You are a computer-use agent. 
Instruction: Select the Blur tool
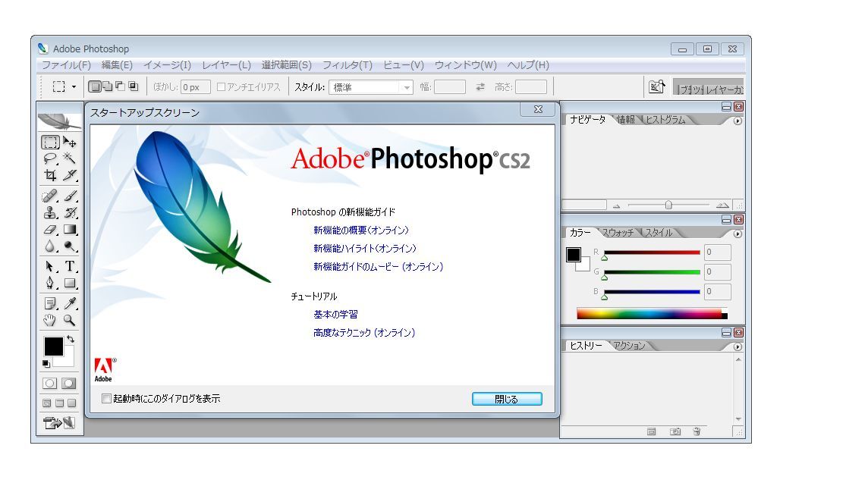tap(50, 246)
